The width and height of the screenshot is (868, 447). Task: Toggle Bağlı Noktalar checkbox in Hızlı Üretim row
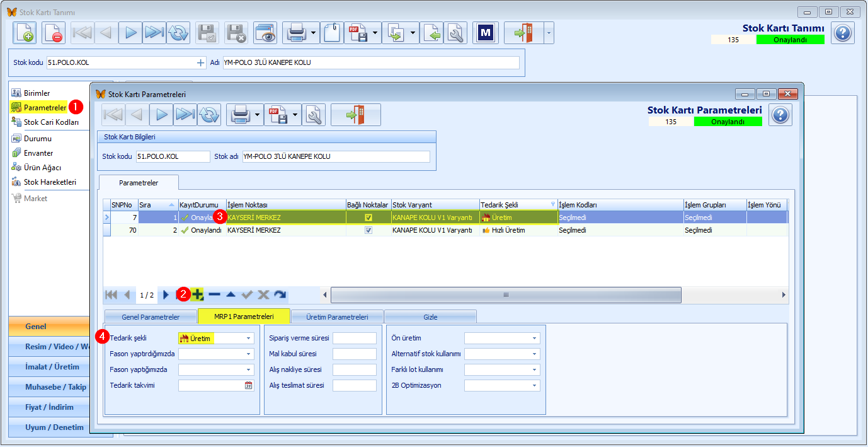[x=368, y=230]
